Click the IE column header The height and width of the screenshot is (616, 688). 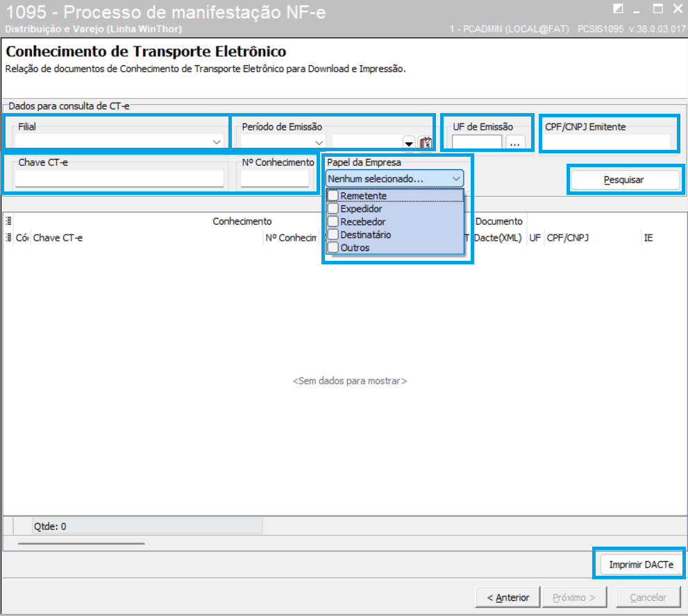662,238
